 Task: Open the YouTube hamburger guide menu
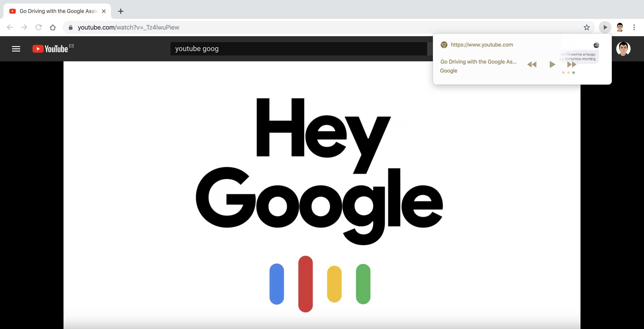(16, 49)
